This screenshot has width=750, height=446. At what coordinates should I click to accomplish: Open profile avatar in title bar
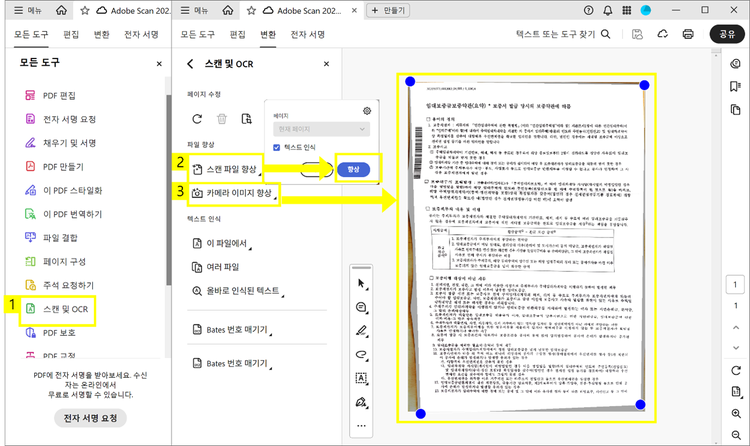[x=646, y=10]
